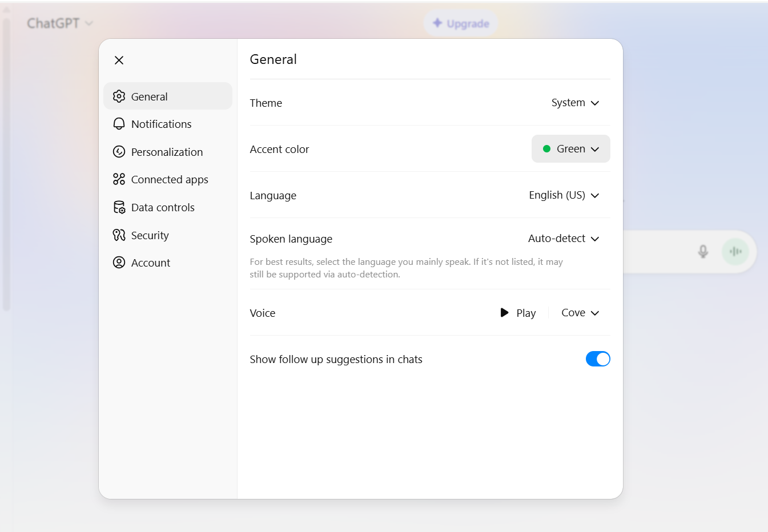Click the Upgrade button
This screenshot has height=532, width=768.
tap(461, 23)
